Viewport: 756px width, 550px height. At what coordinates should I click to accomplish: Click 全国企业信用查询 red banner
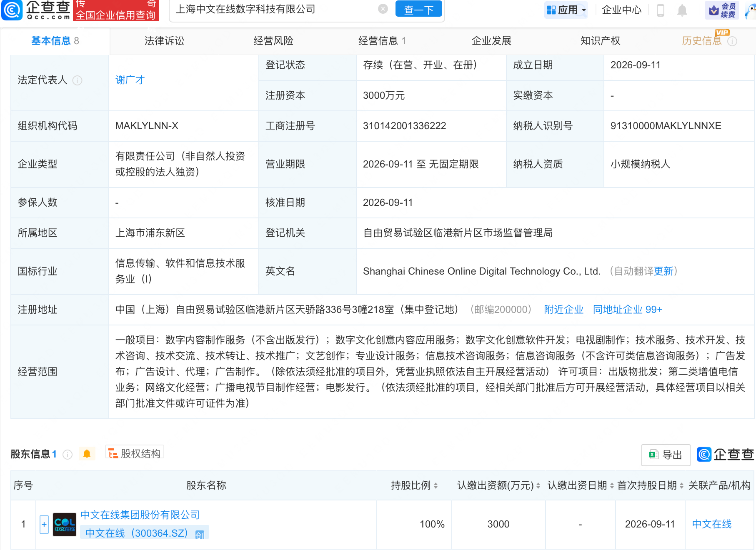116,10
